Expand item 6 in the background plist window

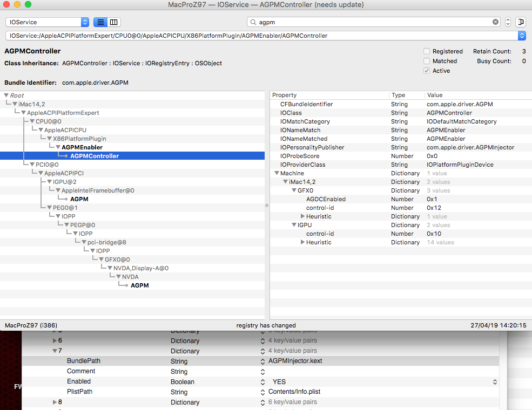[x=55, y=340]
